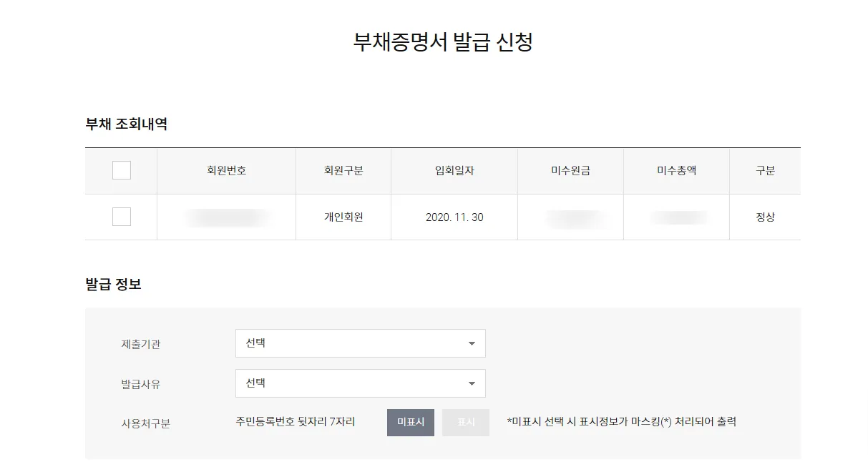Click the 정상 status text
The height and width of the screenshot is (472, 868).
765,217
